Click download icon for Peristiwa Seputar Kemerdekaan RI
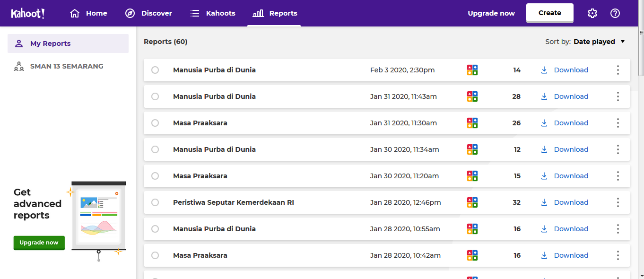Viewport: 644px width, 279px height. (x=544, y=202)
